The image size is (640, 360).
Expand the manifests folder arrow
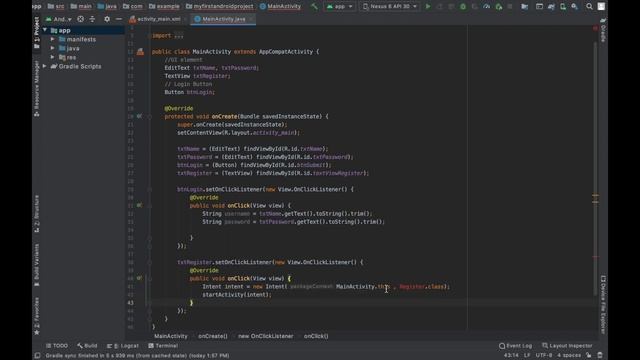[53, 39]
